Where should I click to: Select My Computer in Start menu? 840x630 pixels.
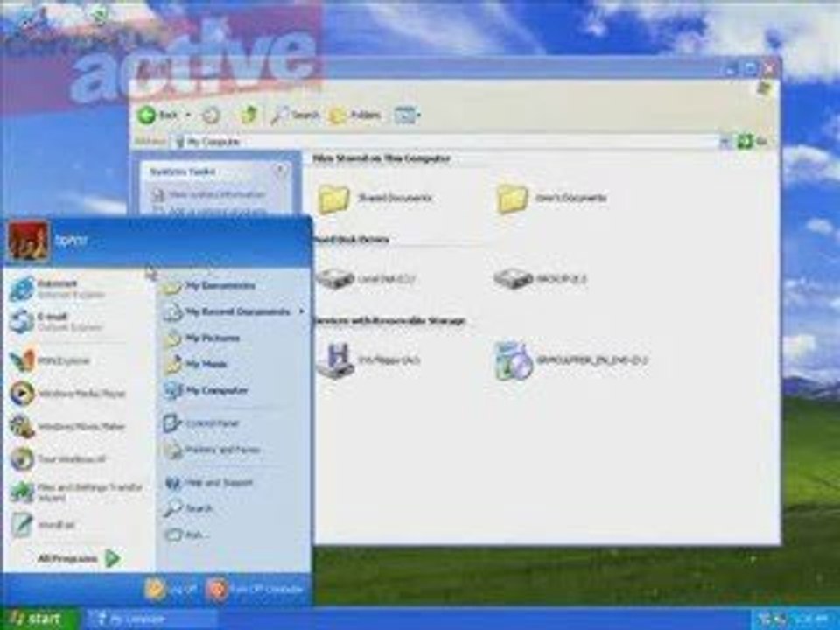click(206, 390)
